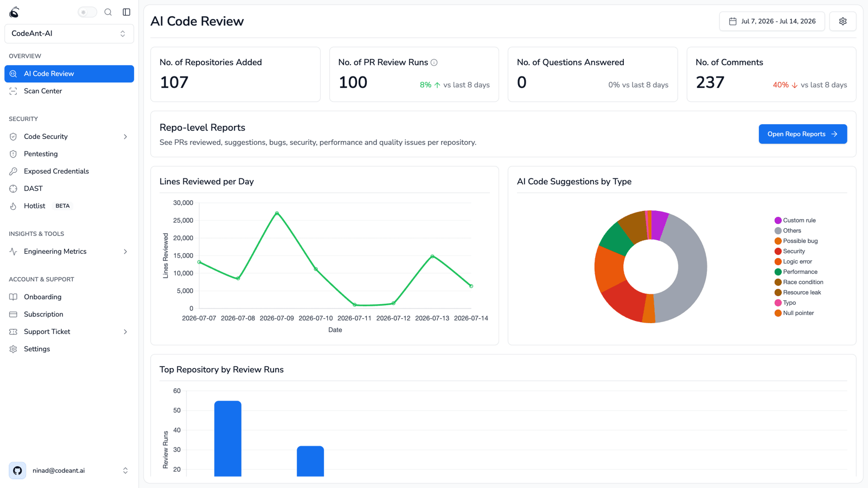Expand Support Ticket chevron
Viewport: 868px width, 488px height.
click(x=125, y=332)
